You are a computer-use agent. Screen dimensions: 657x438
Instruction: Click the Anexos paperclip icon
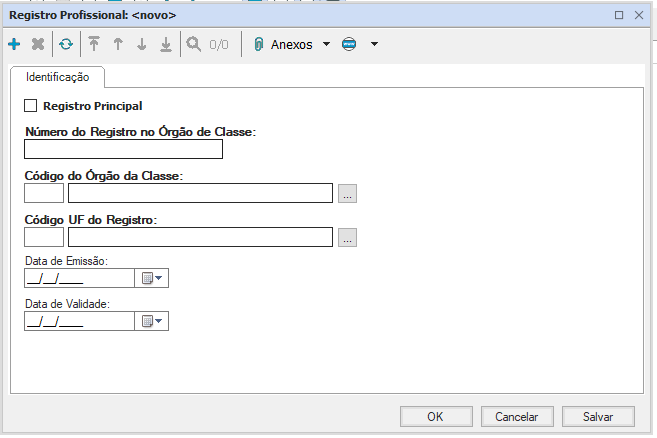click(258, 45)
